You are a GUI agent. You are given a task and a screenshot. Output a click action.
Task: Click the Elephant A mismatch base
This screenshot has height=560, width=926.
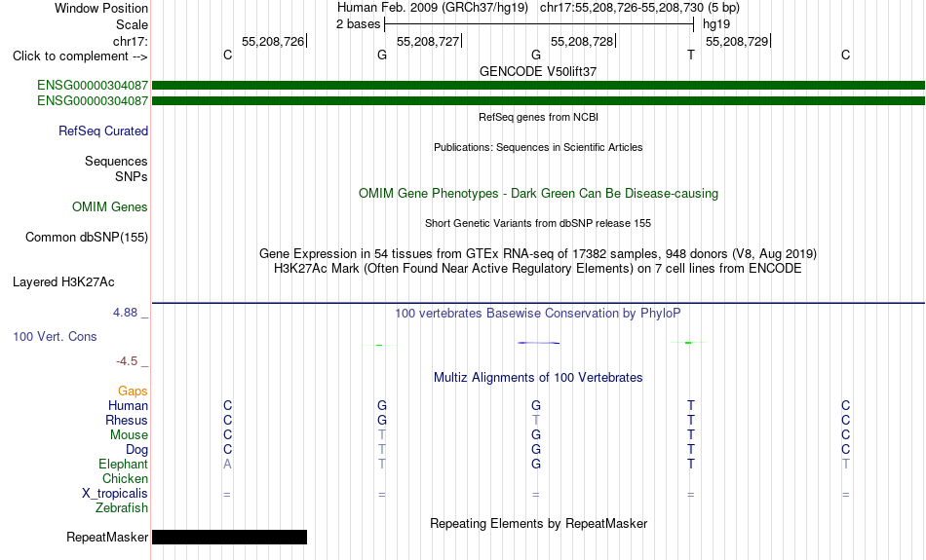[x=227, y=465]
